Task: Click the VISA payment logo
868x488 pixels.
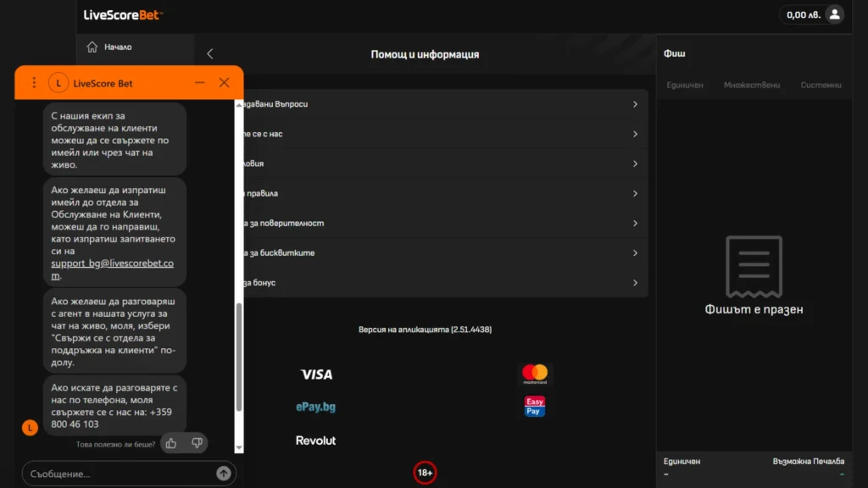Action: tap(316, 374)
